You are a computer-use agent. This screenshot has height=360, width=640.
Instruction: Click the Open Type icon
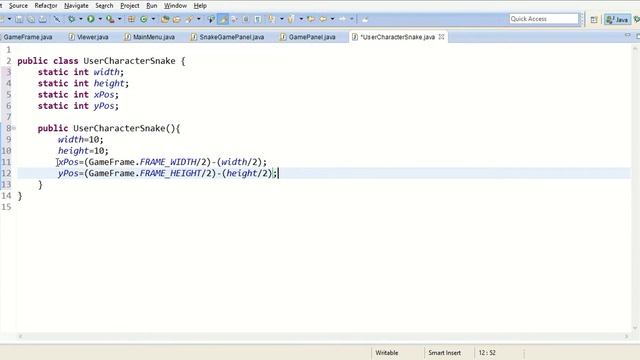[x=164, y=19]
